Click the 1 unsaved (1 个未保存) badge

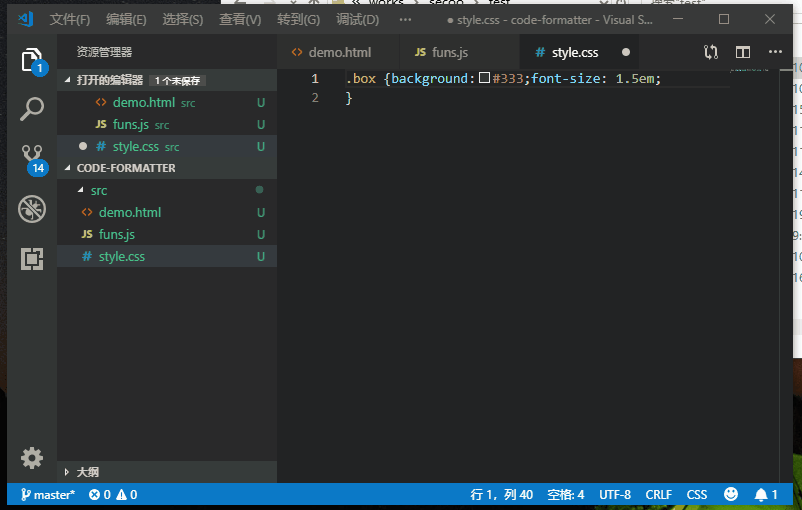tap(177, 81)
